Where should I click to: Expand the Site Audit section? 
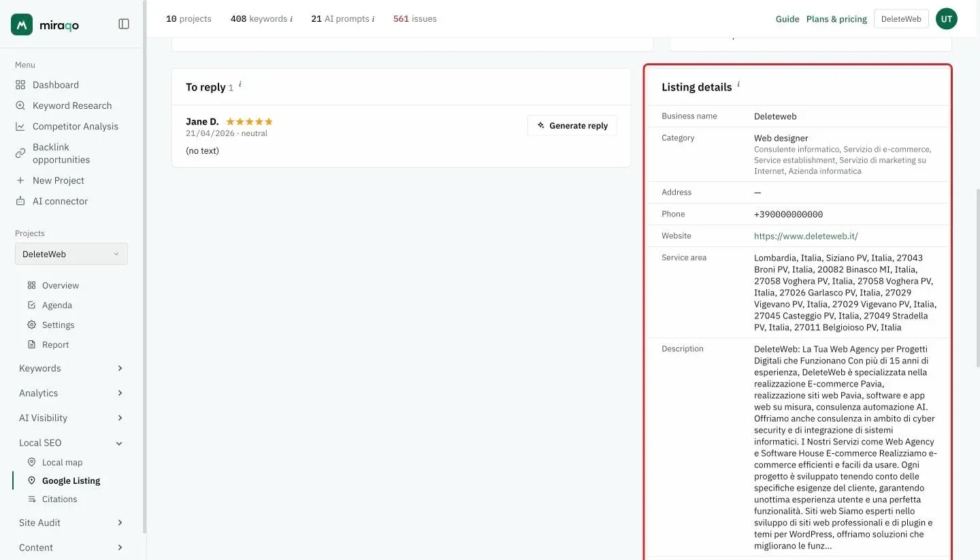(x=71, y=523)
